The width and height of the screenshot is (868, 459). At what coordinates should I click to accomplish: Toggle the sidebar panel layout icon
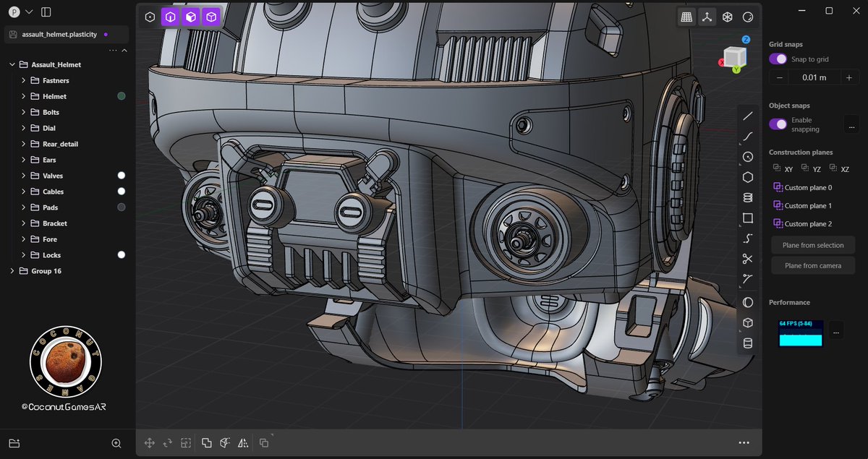tap(46, 12)
